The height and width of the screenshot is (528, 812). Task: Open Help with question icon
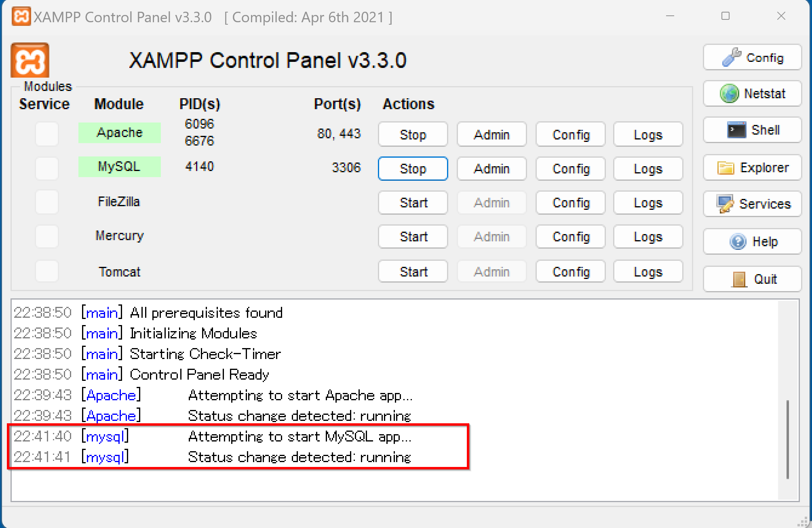pyautogui.click(x=752, y=241)
